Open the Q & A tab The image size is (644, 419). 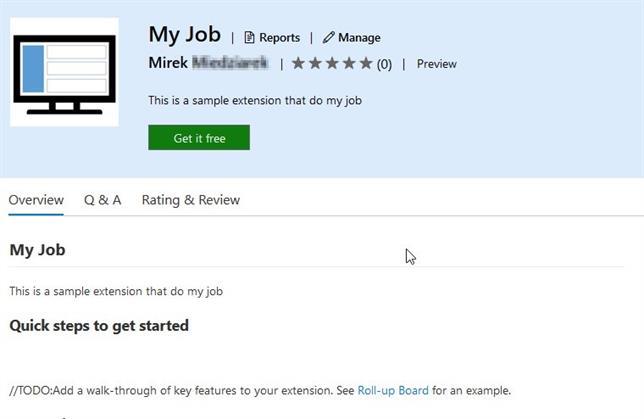103,200
